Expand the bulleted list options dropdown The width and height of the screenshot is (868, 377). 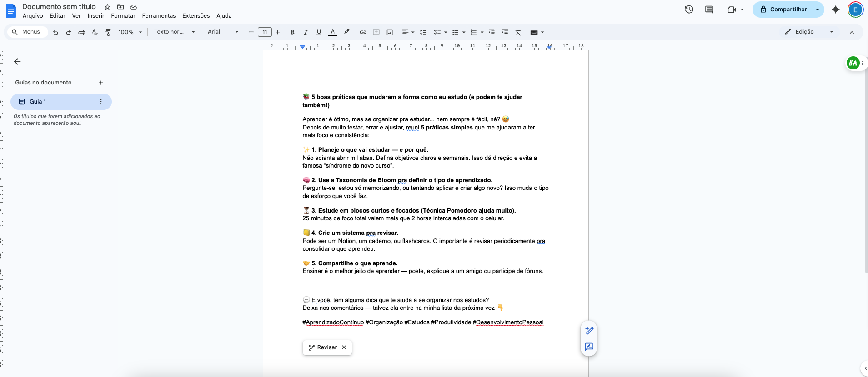tap(464, 32)
